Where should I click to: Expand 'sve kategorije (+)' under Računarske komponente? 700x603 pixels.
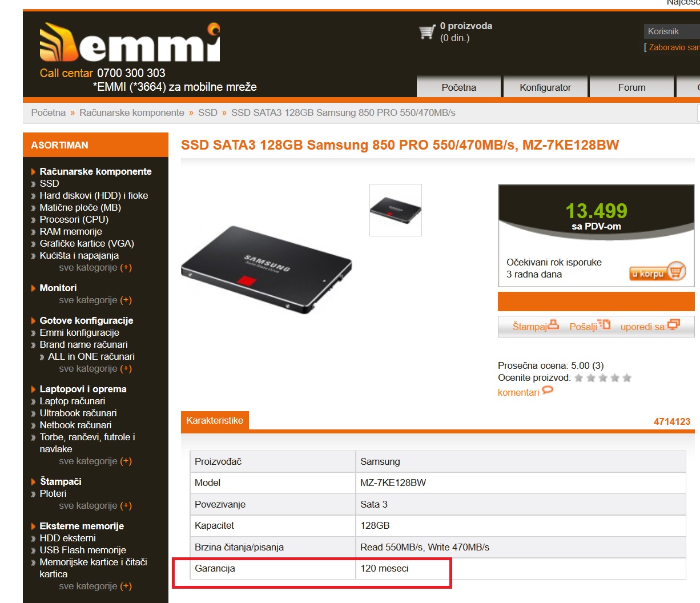[95, 267]
